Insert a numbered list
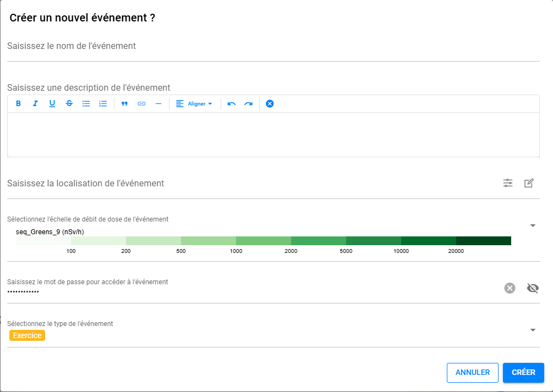The image size is (553, 392). click(103, 103)
